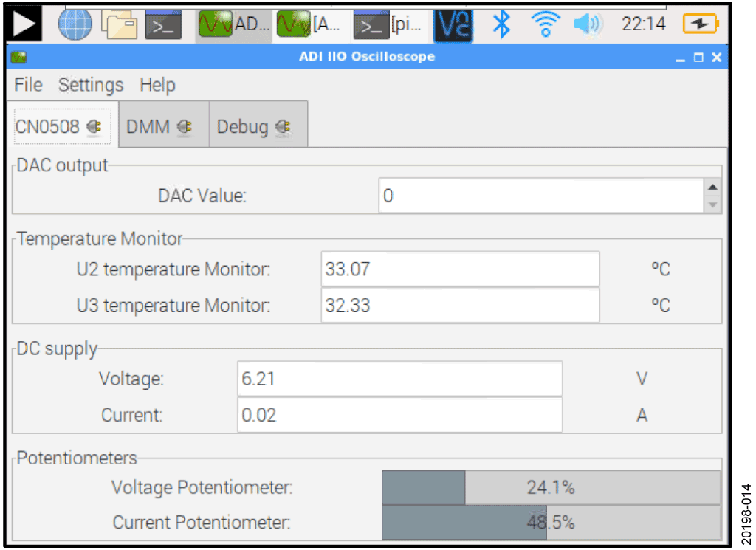
Task: Open the VNC server tray icon
Action: pyautogui.click(x=453, y=25)
